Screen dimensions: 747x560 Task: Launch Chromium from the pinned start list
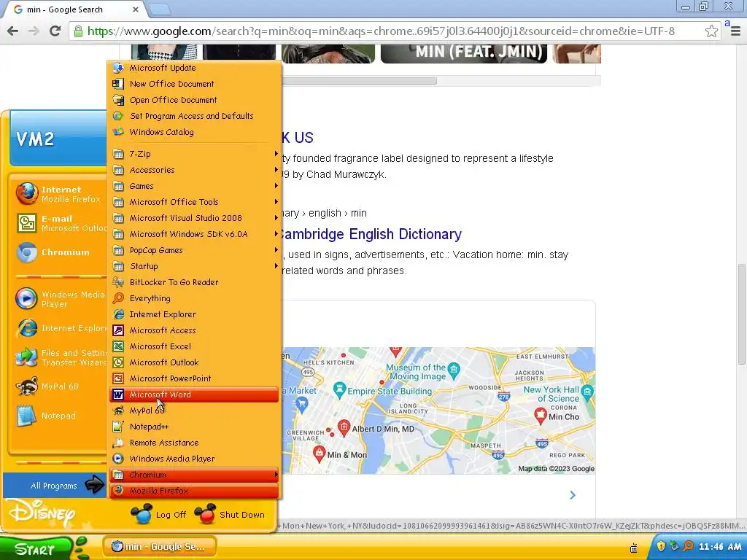(60, 252)
